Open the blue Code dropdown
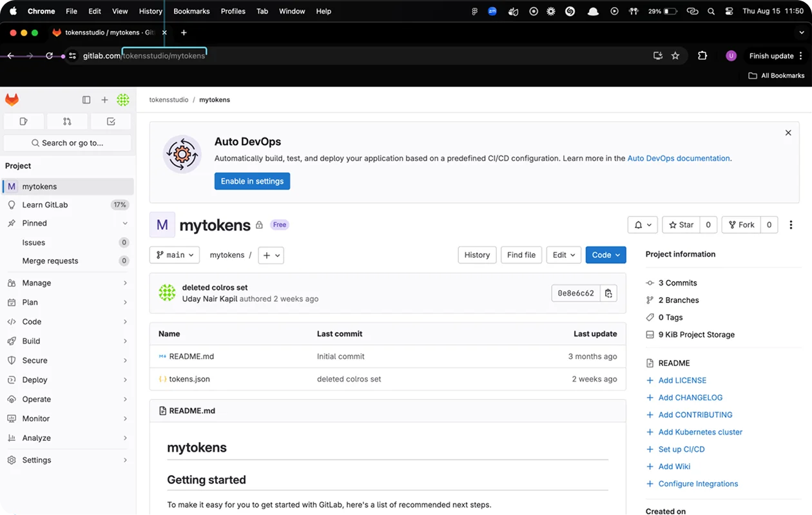 tap(606, 255)
